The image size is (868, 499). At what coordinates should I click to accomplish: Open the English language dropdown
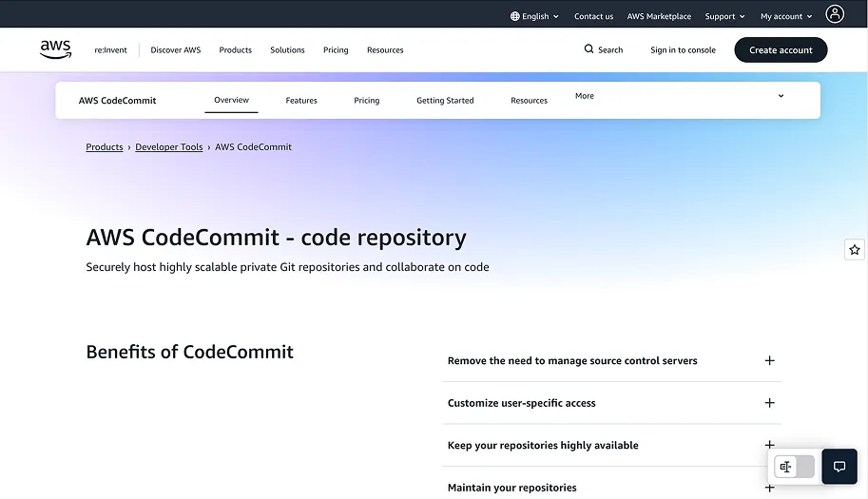click(x=534, y=16)
